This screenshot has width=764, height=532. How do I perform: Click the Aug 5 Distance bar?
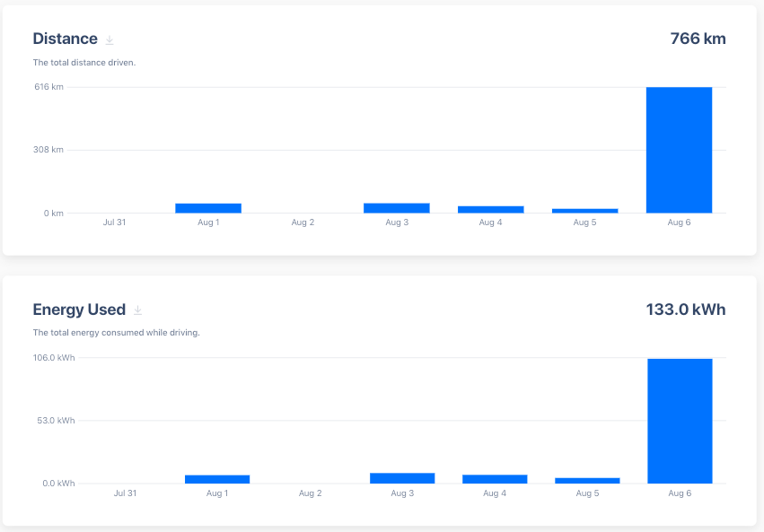pos(584,211)
